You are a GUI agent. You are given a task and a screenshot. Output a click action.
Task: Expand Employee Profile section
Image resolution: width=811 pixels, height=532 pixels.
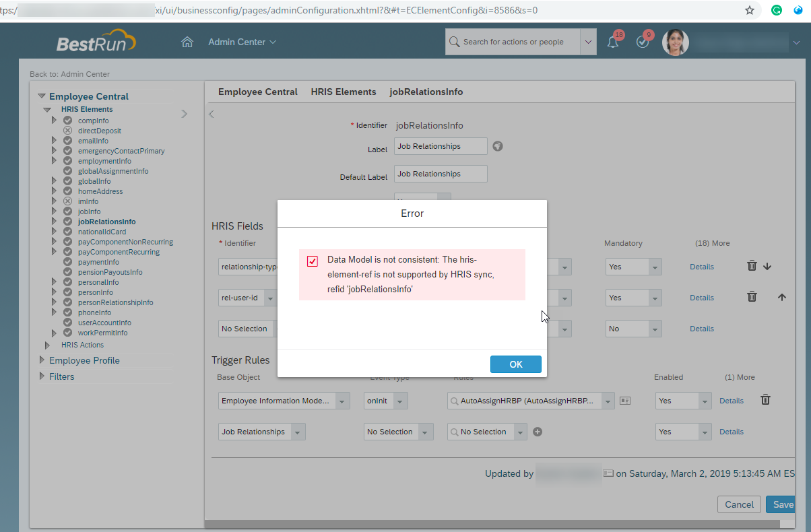tap(42, 360)
